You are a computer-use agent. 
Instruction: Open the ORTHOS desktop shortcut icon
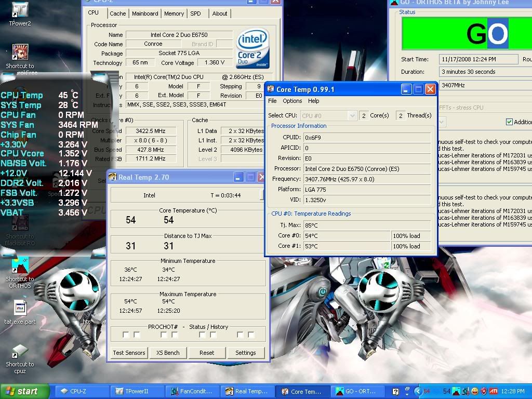pyautogui.click(x=20, y=265)
